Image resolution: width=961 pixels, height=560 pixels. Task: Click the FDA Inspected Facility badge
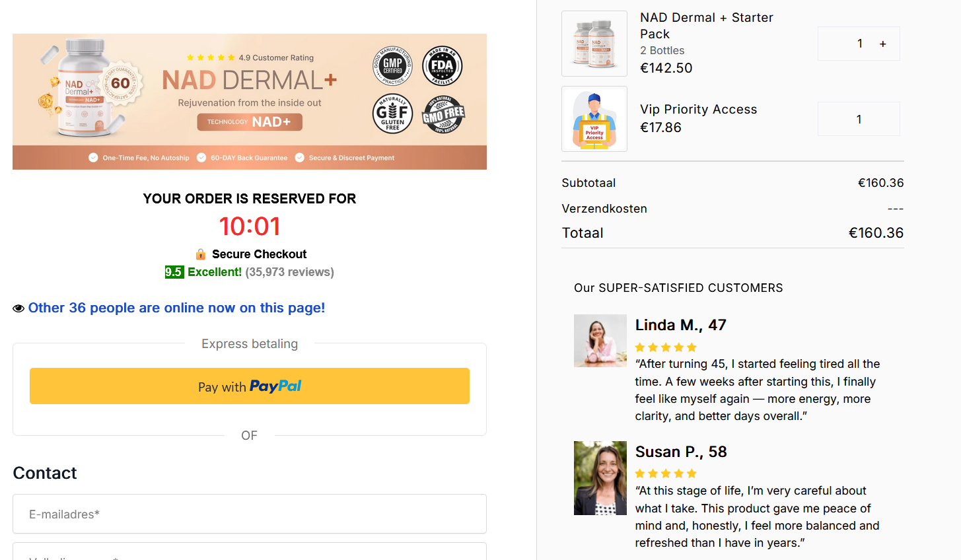[442, 66]
